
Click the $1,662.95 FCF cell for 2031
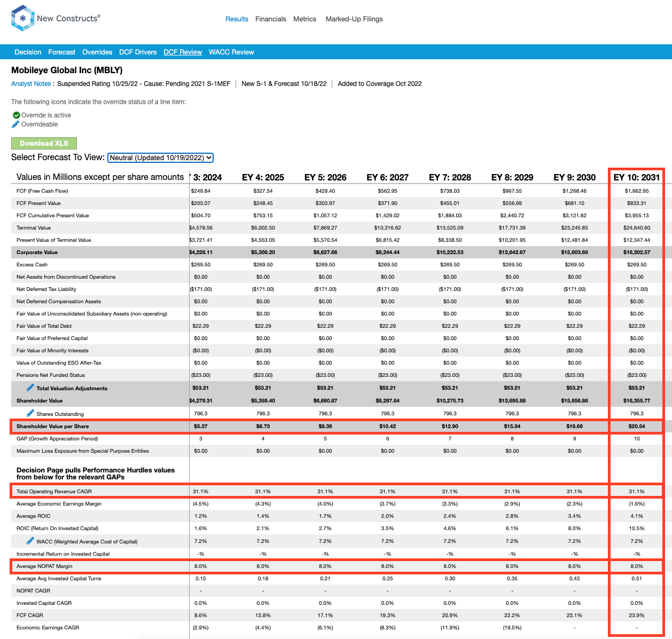pyautogui.click(x=637, y=191)
